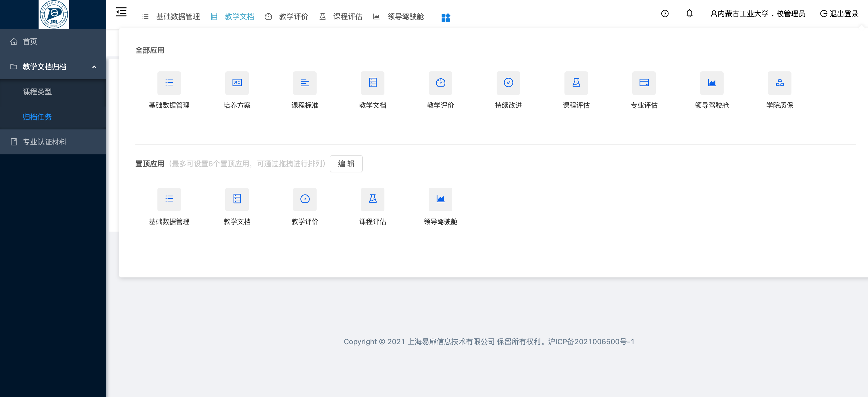This screenshot has width=868, height=397.
Task: Click the university logo
Action: click(54, 14)
